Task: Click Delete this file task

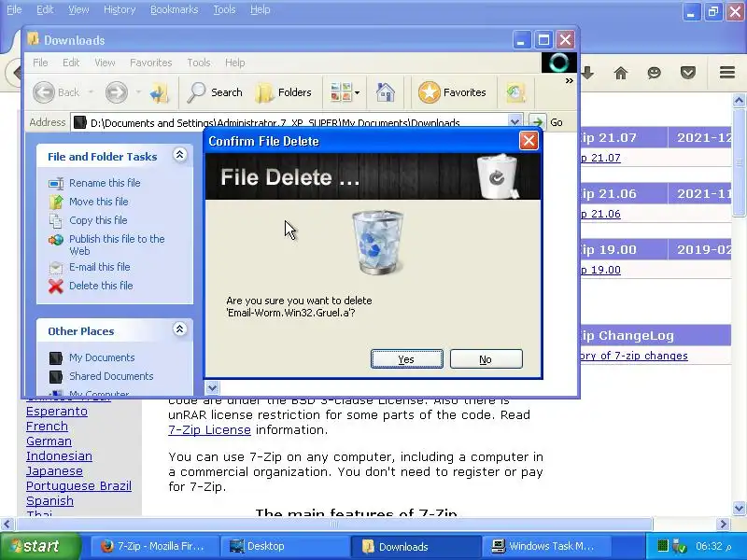Action: point(101,286)
